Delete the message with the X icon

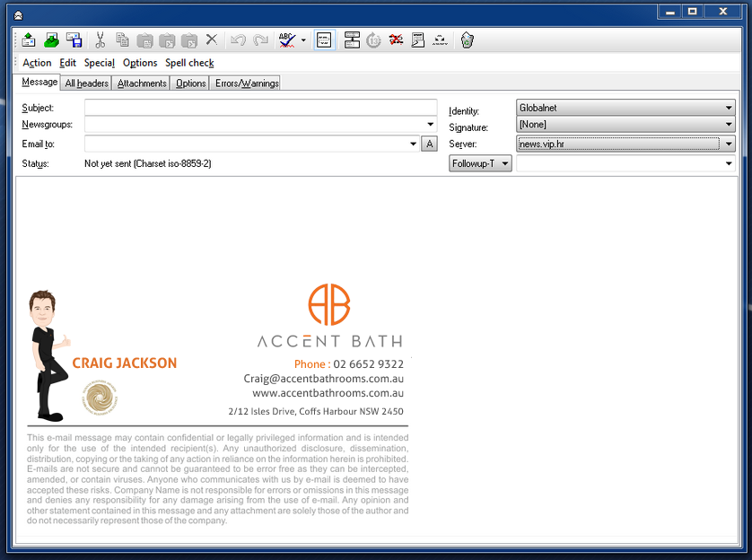coord(211,39)
